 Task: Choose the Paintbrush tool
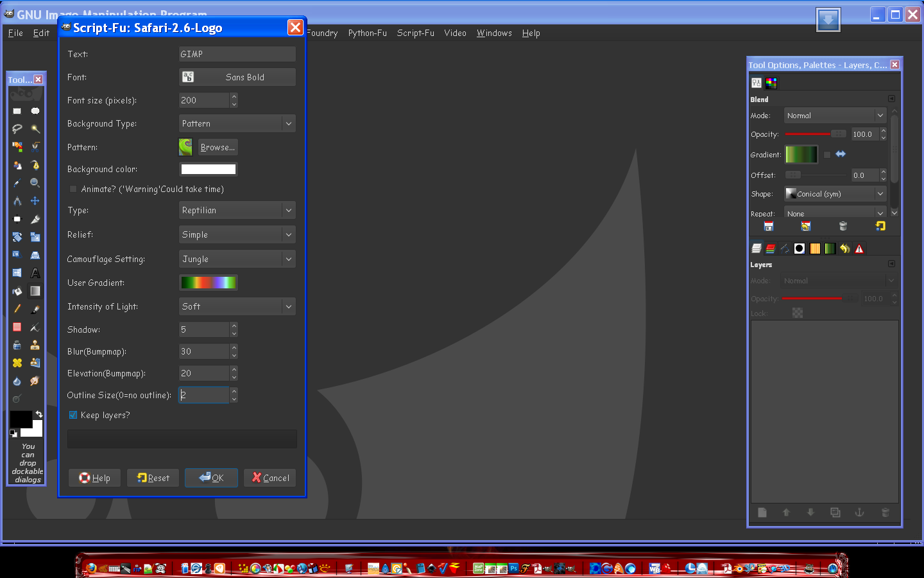click(x=35, y=309)
